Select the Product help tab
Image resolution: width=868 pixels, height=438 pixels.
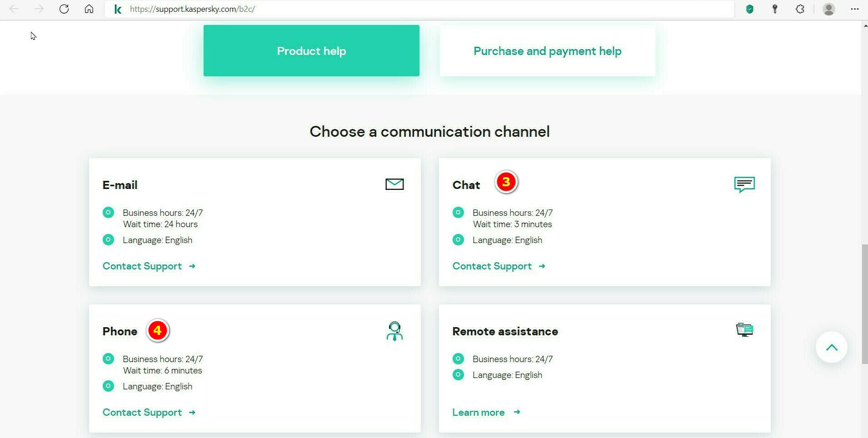(x=311, y=51)
